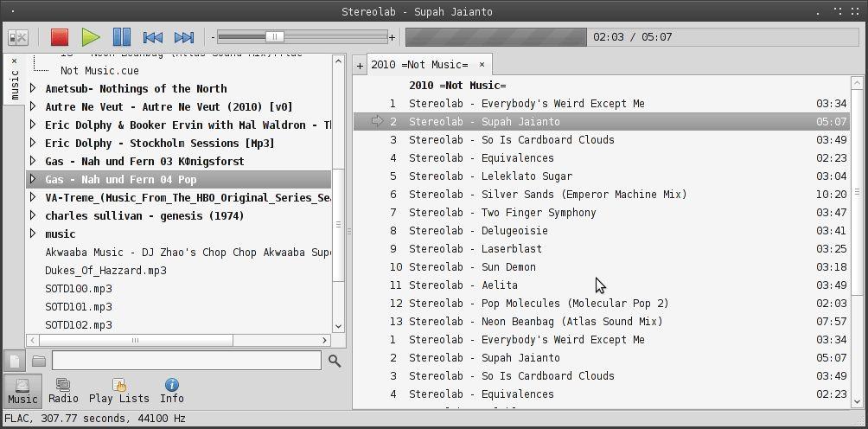This screenshot has width=868, height=429.
Task: Click the preferences tools icon in toolbar
Action: (x=17, y=38)
